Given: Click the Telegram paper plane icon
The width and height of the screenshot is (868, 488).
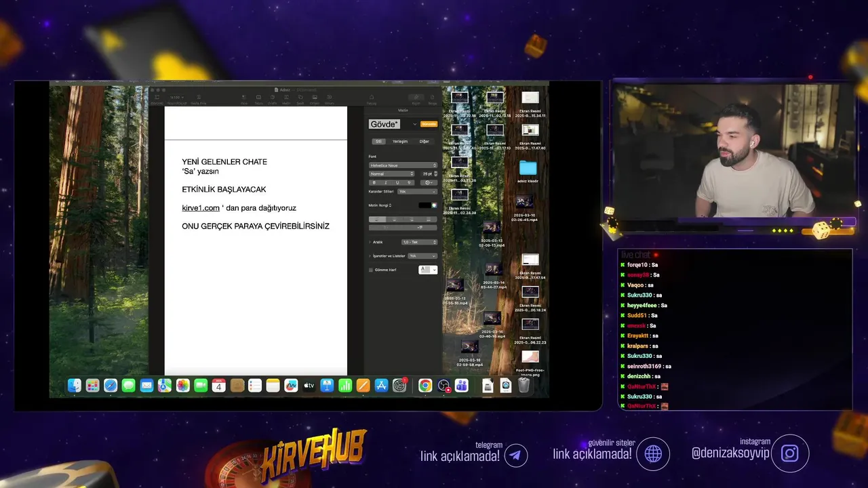Looking at the screenshot, I should [x=515, y=455].
